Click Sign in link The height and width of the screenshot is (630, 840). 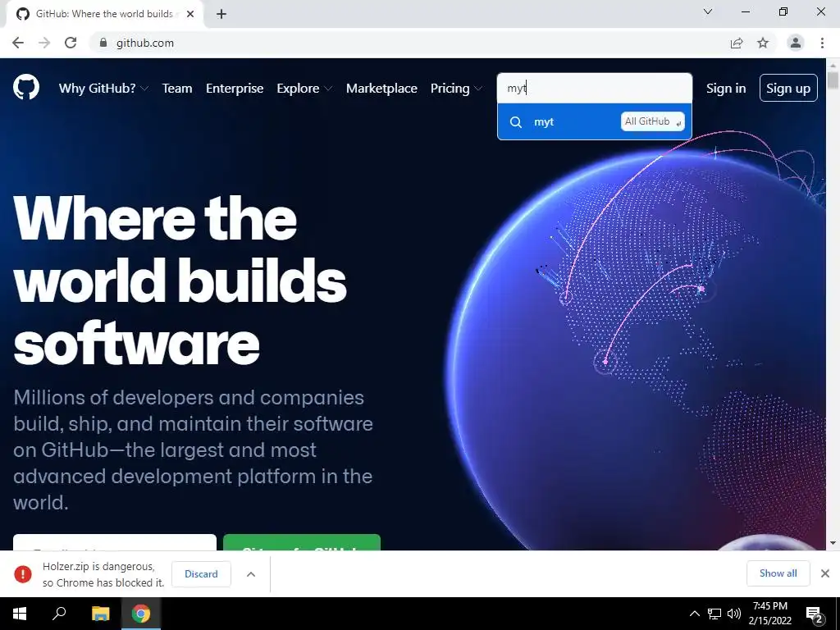(x=726, y=89)
